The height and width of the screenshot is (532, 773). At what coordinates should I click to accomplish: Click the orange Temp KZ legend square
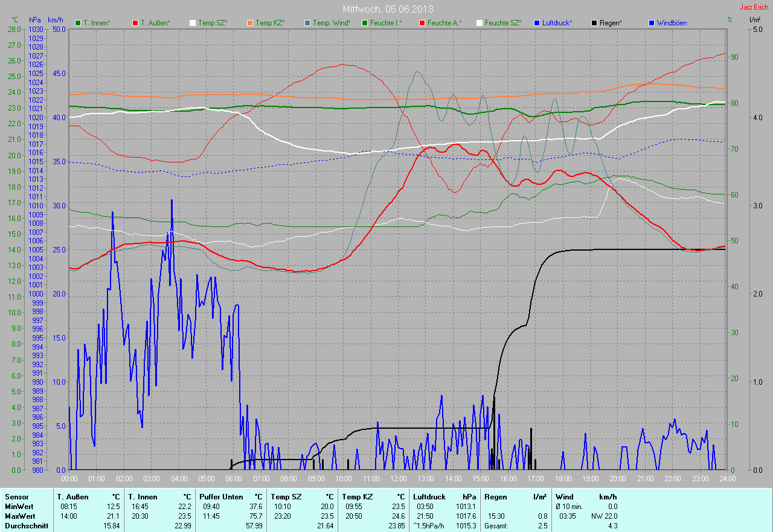coord(250,23)
